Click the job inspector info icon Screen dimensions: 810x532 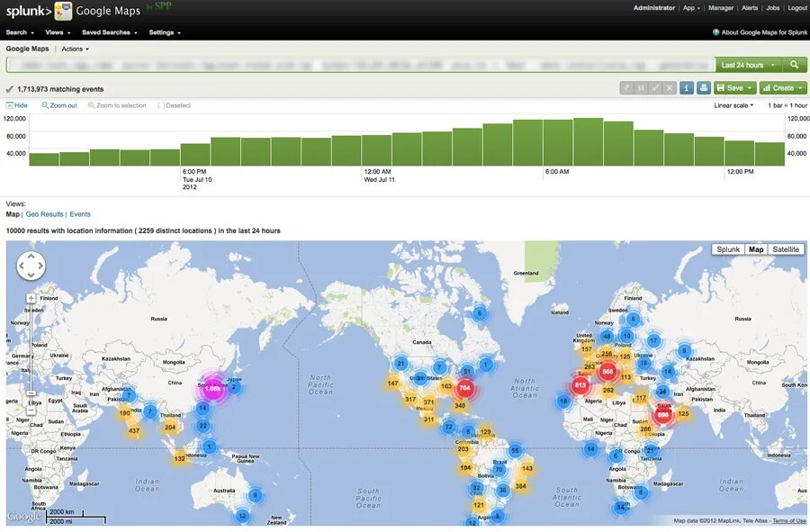686,88
